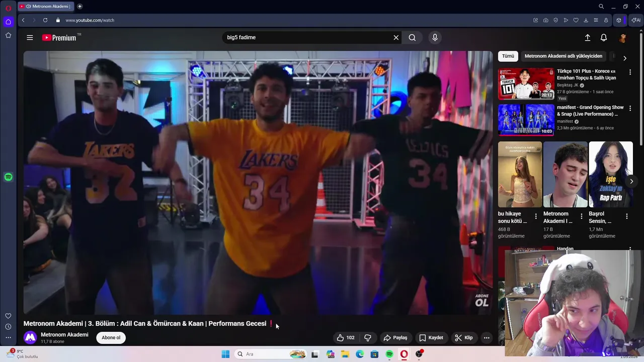Open Spotify in Opera sidebar
Viewport: 644px width, 362px height.
8,177
